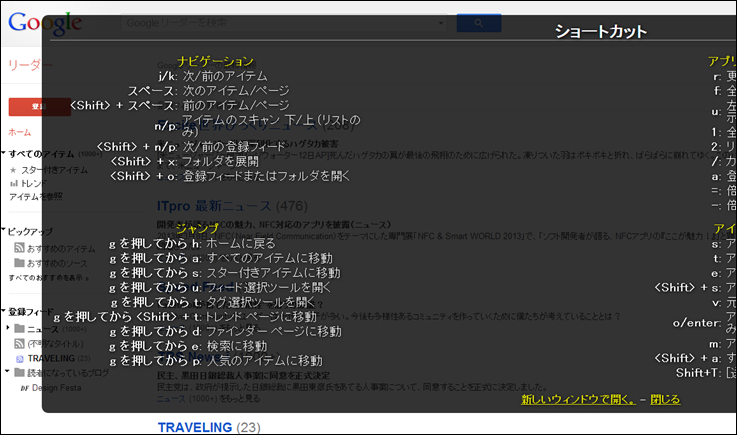Click '<Shift> + x: フォルダを展開' row
The width and height of the screenshot is (737, 435).
184,161
